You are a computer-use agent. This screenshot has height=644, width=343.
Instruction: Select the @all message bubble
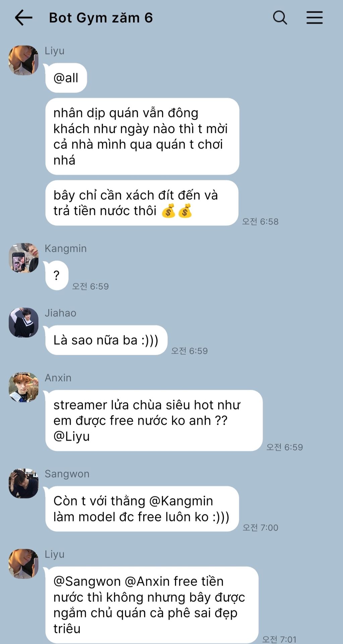[66, 78]
